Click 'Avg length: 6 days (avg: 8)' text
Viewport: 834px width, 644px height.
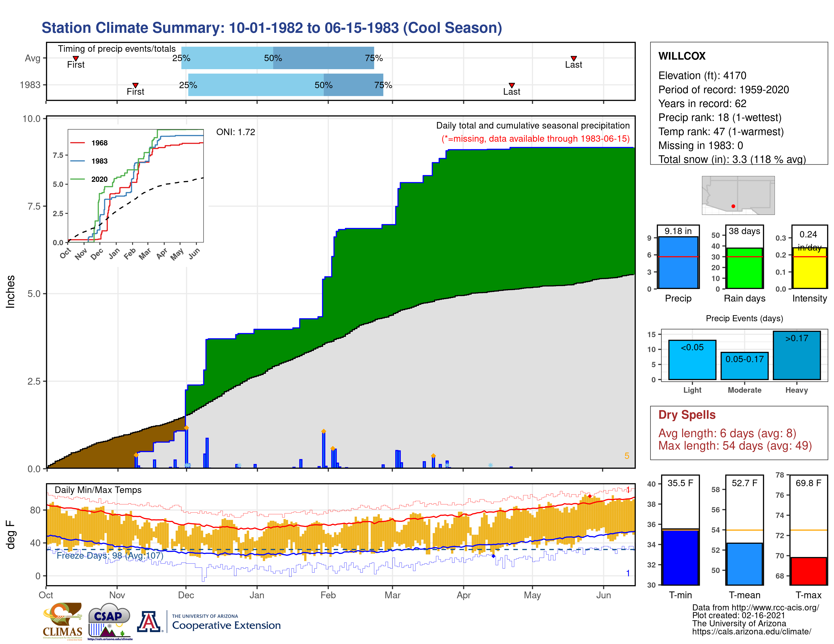click(x=727, y=433)
